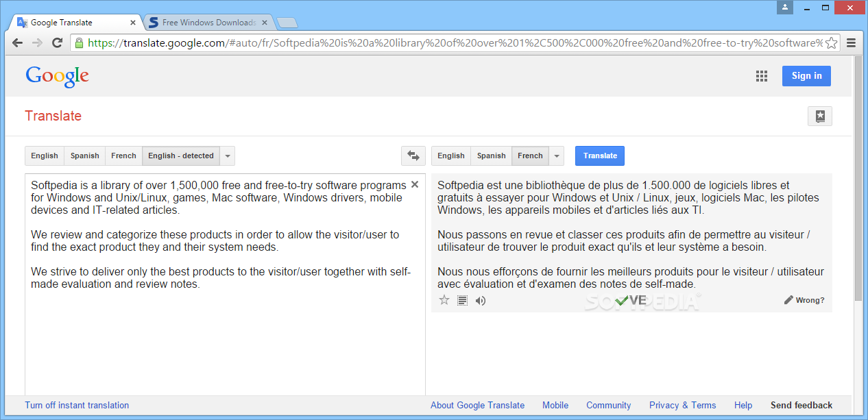
Task: Expand the target language dropdown arrow
Action: [x=557, y=156]
